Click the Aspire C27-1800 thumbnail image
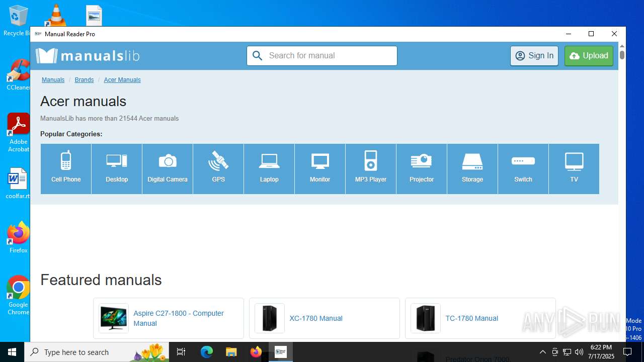This screenshot has height=362, width=644. [x=114, y=318]
